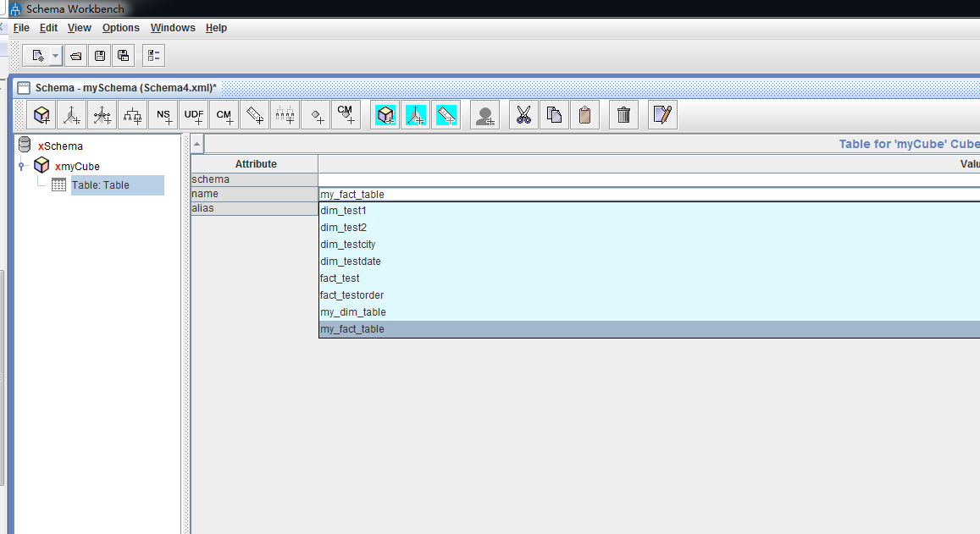Click the Add Calculated Member (CM) icon
Screen dimensions: 980x534
point(224,115)
